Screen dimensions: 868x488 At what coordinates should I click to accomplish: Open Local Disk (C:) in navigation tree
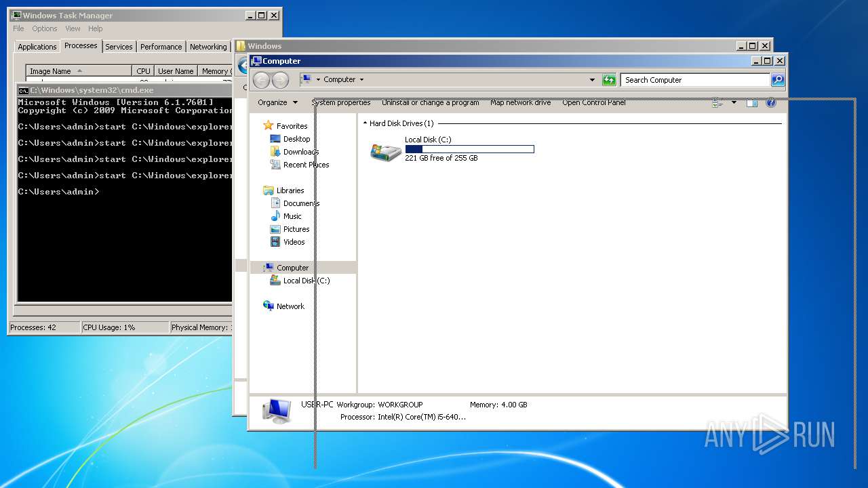300,281
